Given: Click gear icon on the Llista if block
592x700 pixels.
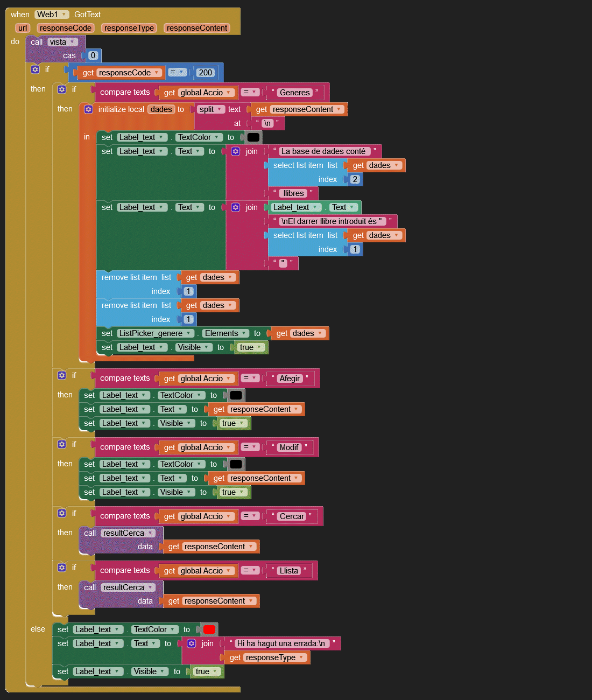Looking at the screenshot, I should pos(62,568).
